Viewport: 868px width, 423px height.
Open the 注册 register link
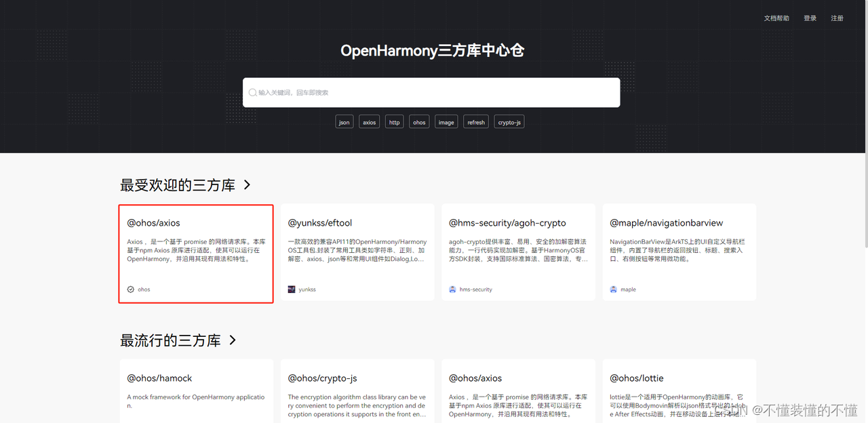[x=837, y=18]
